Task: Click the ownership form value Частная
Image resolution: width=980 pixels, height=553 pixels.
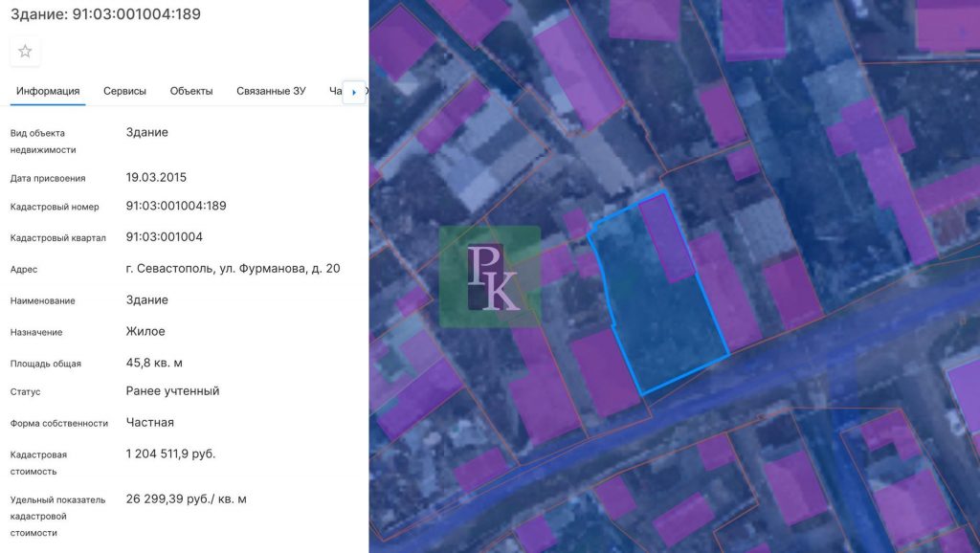Action: [x=149, y=422]
